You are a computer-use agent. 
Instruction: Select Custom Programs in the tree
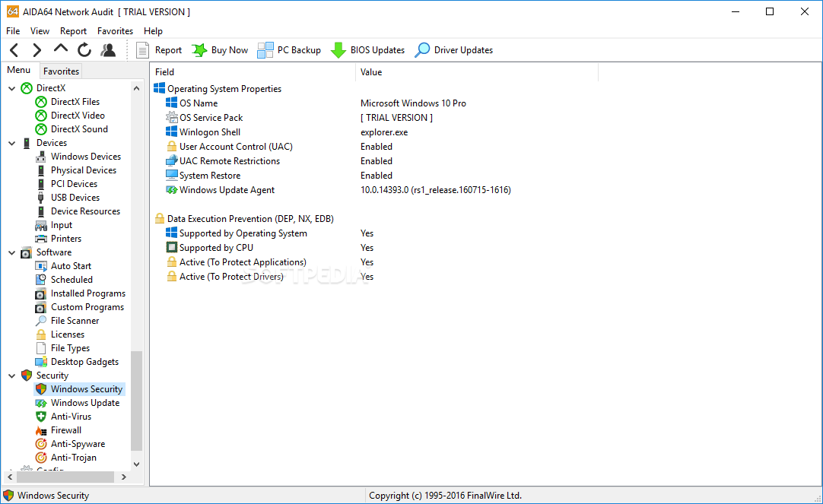coord(80,307)
